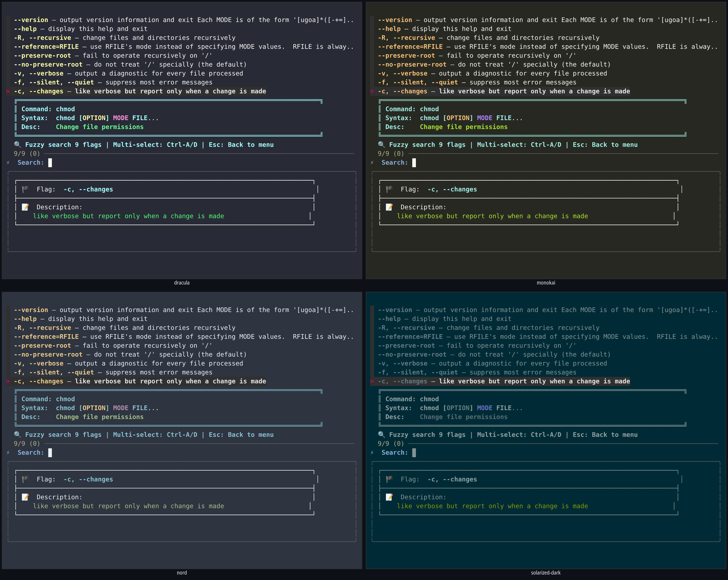Click the Syntax line in monokai header
Viewport: 728px width, 580px height.
click(x=454, y=118)
